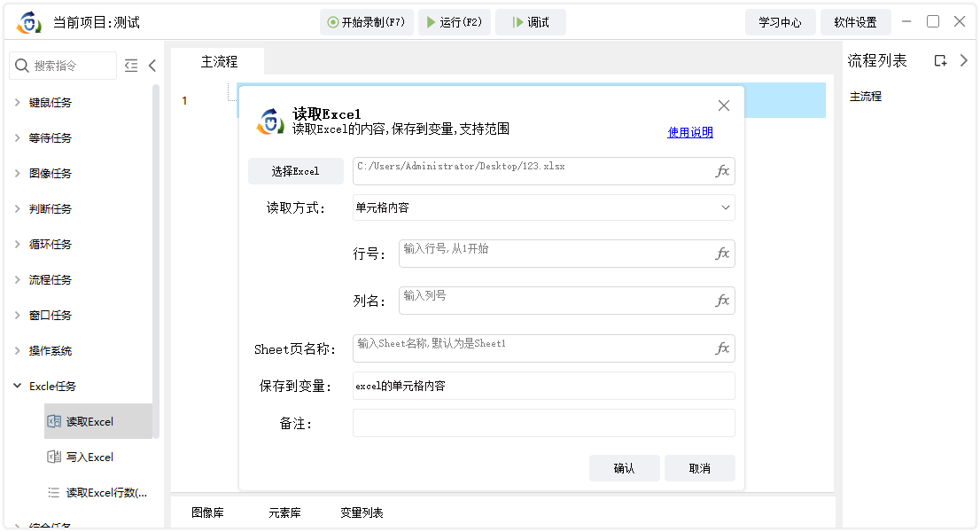This screenshot has width=980, height=532.
Task: Click the fx icon in 行号 field
Action: coord(722,254)
